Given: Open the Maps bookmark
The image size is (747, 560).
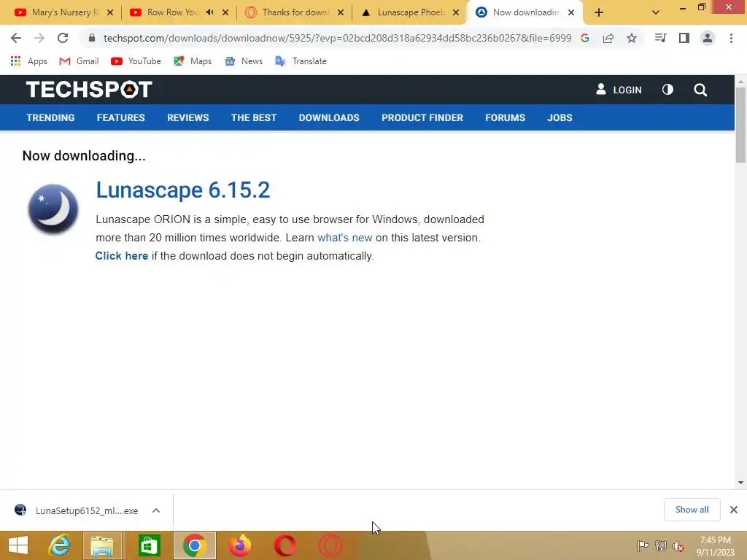Looking at the screenshot, I should point(193,61).
